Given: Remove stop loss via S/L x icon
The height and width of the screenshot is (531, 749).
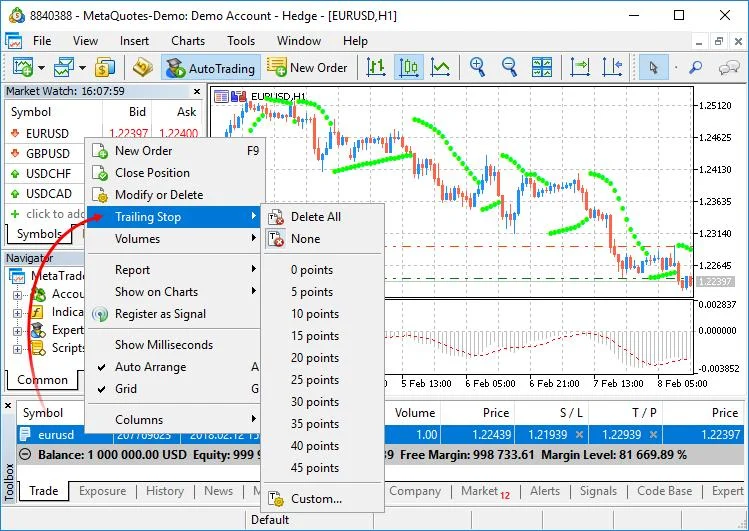Looking at the screenshot, I should tap(579, 435).
